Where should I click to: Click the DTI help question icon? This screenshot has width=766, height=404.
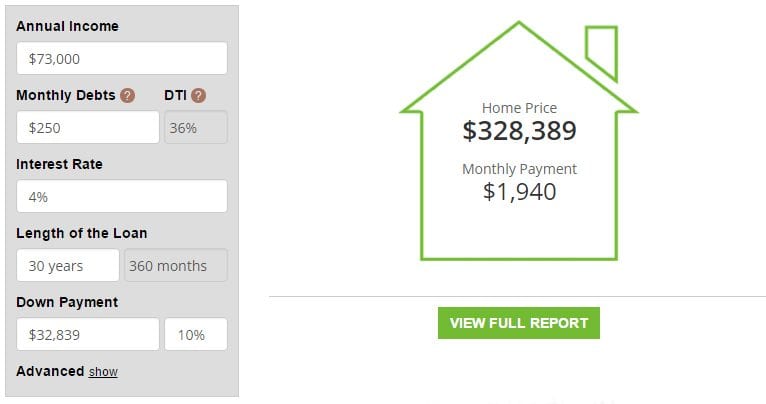pyautogui.click(x=198, y=95)
